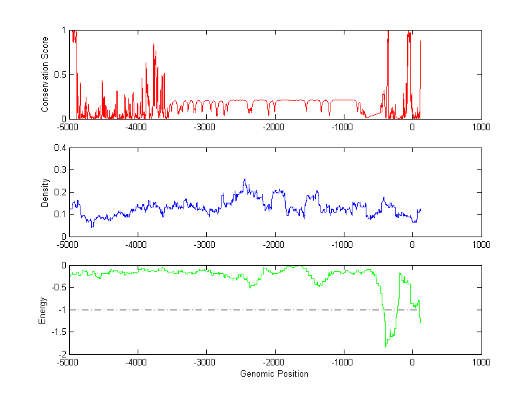Click the -2 tick on Energy y-axis

(x=61, y=354)
